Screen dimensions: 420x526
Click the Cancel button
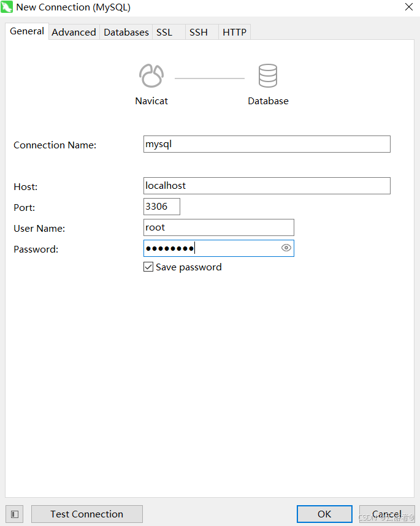[x=387, y=514]
